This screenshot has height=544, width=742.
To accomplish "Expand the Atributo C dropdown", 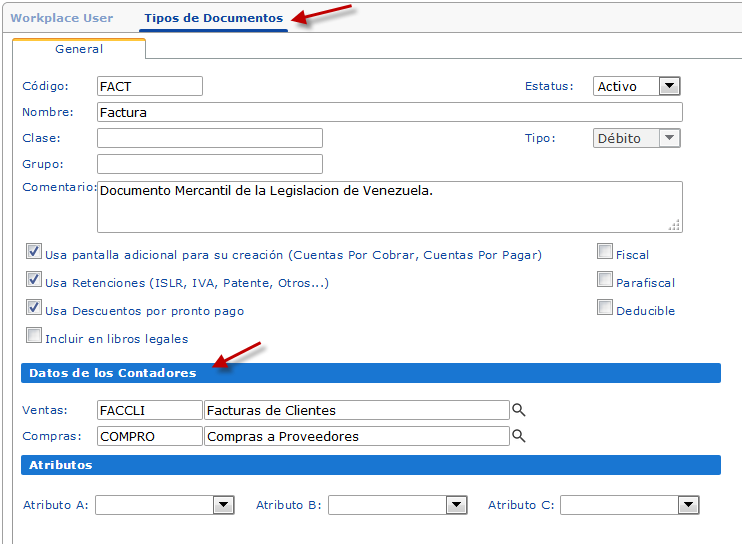I will [630, 505].
